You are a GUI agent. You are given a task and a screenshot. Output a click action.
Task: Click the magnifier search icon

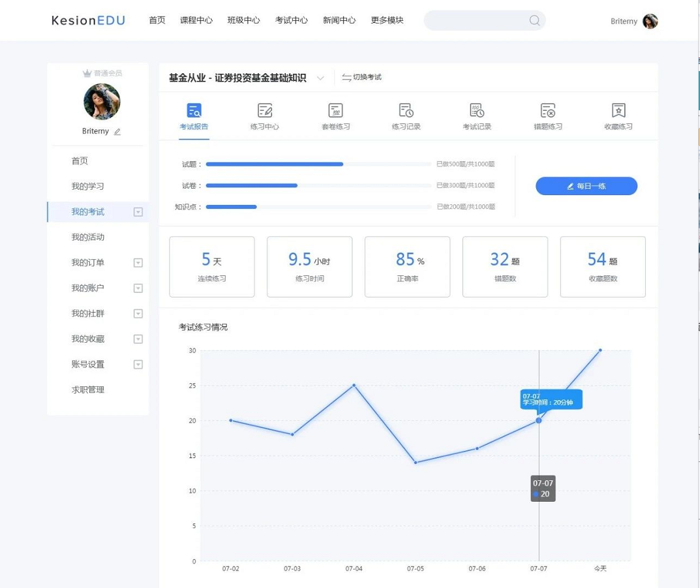tap(534, 21)
